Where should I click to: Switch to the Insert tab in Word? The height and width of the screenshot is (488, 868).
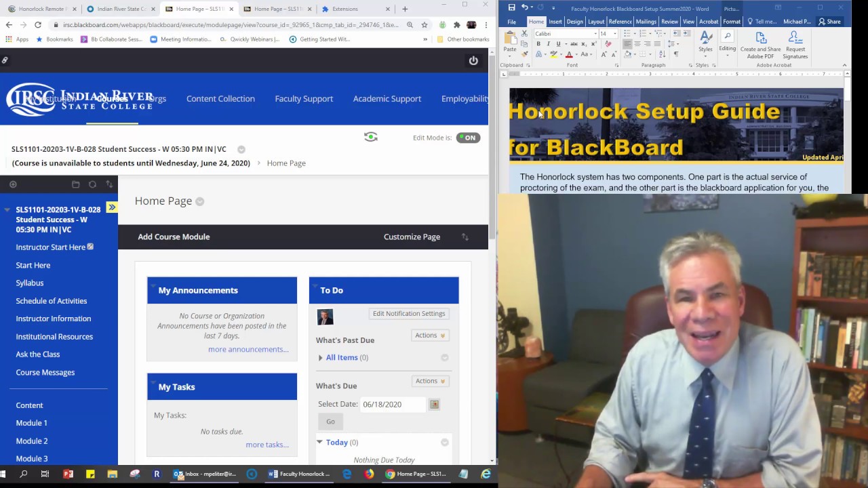pos(555,22)
